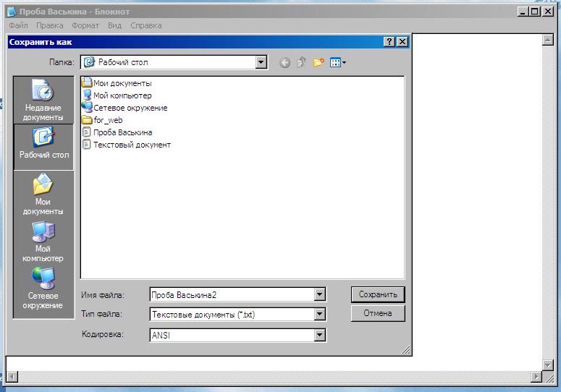Select the for_web folder
This screenshot has height=392, width=561.
tap(102, 120)
